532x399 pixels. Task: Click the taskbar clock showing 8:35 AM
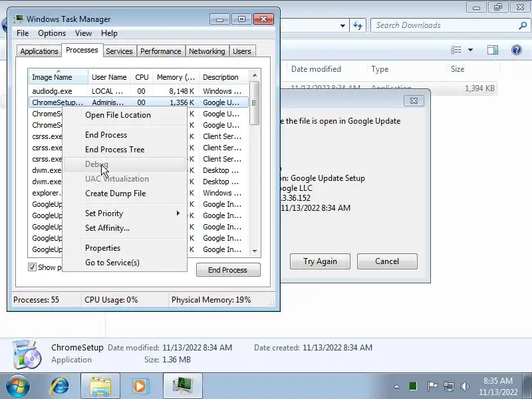pyautogui.click(x=498, y=386)
